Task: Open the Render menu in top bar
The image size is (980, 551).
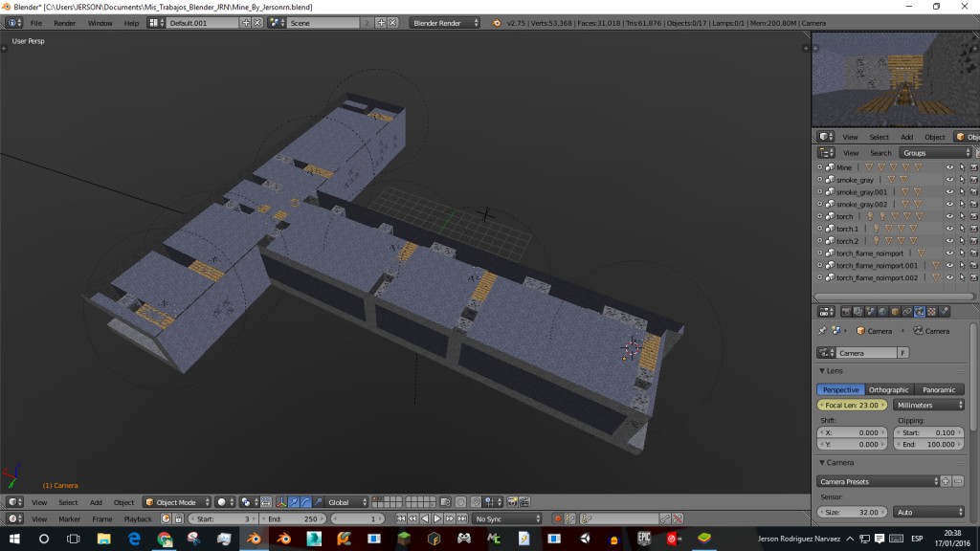Action: 64,23
